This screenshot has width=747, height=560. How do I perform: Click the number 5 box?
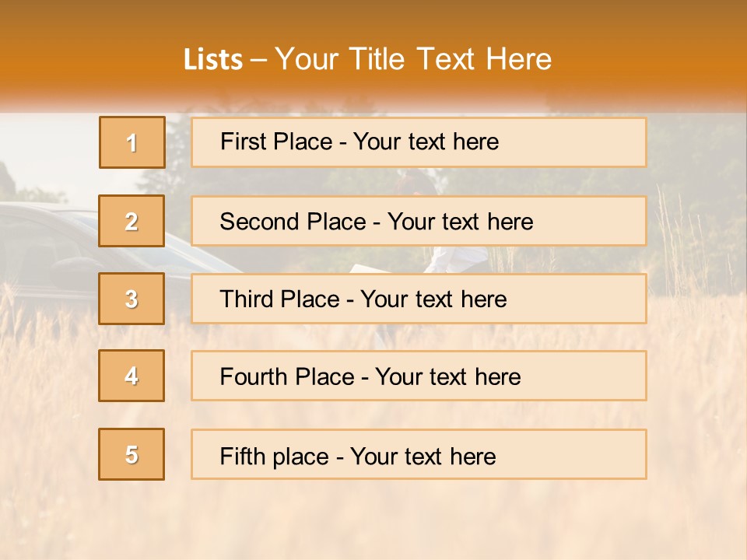coord(132,454)
